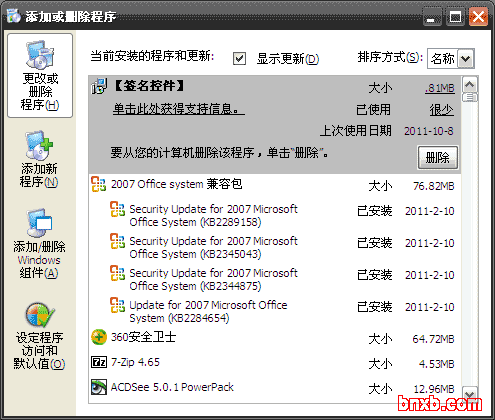The width and height of the screenshot is (495, 420).
Task: Click the 2011-10-8 last used date
Action: click(429, 131)
